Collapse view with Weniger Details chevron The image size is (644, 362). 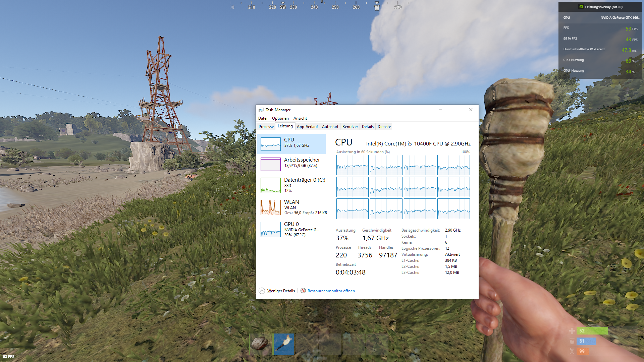click(x=262, y=291)
